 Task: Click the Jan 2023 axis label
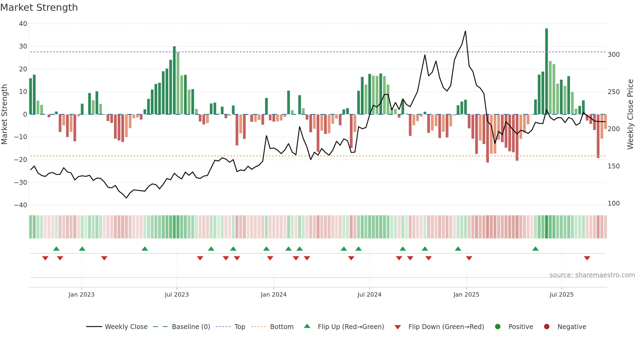click(82, 294)
